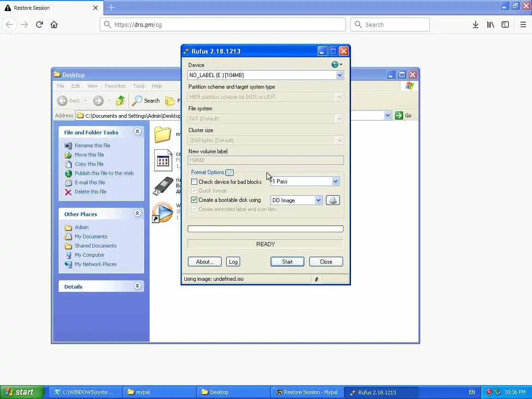Toggle the browser sidebar icon
Screen dimensions: 532x399
(505, 24)
